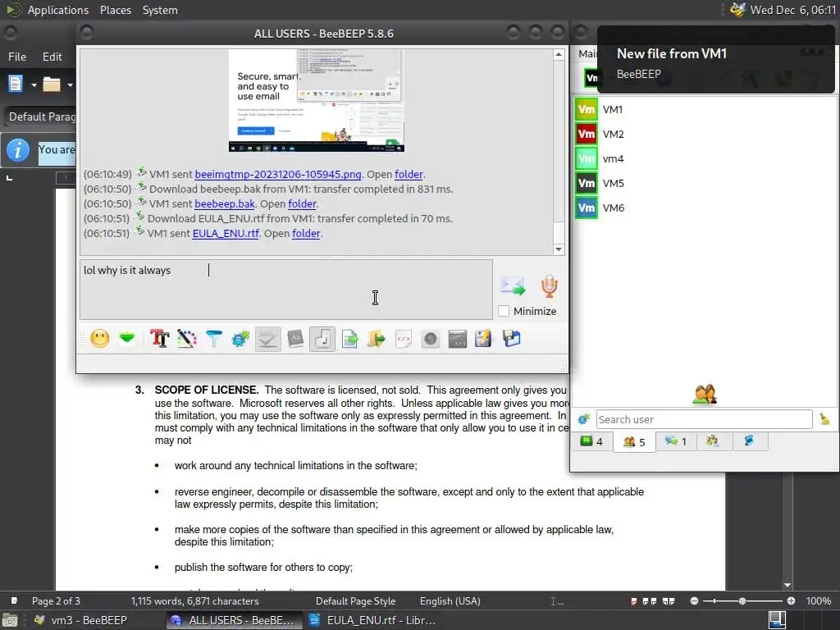Open the Places menu
The width and height of the screenshot is (840, 630).
tap(115, 10)
